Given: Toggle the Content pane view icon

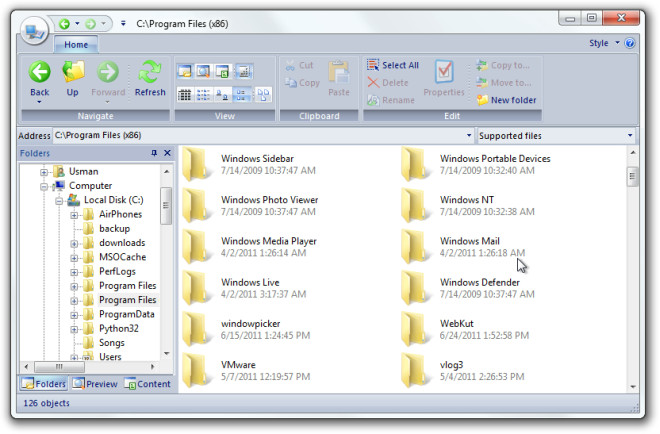Looking at the screenshot, I should (222, 71).
